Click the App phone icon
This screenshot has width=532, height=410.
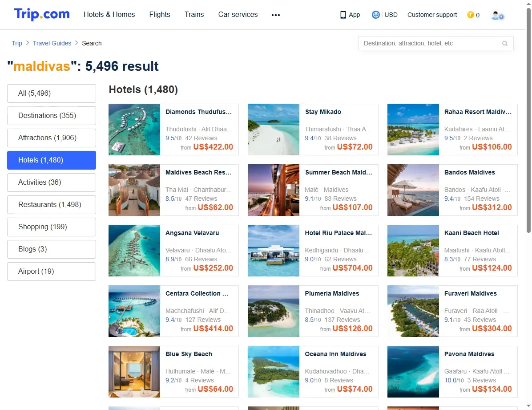(343, 15)
